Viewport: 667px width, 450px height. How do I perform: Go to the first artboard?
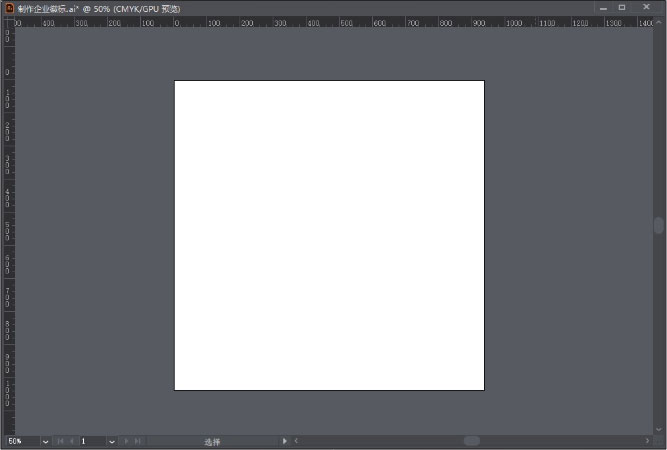pos(60,441)
